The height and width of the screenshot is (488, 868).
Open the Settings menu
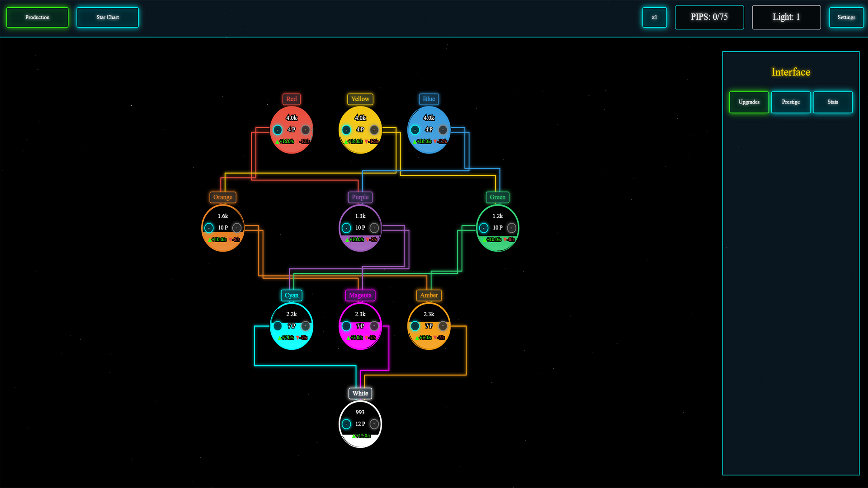tap(846, 17)
